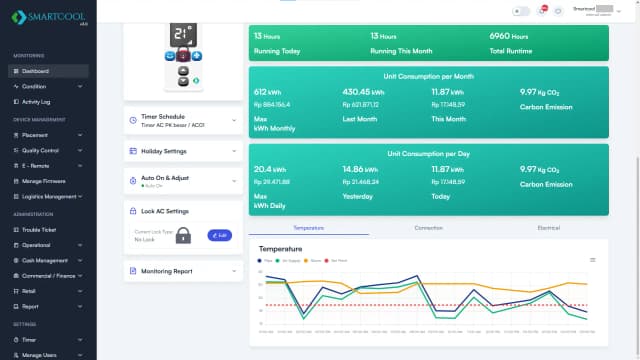Click green indicator icon on remote
The image size is (640, 360).
tap(196, 80)
